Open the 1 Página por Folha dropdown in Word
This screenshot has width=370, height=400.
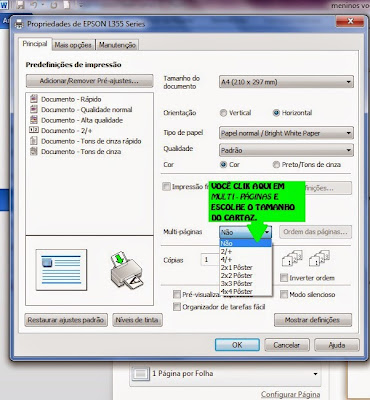(225, 374)
